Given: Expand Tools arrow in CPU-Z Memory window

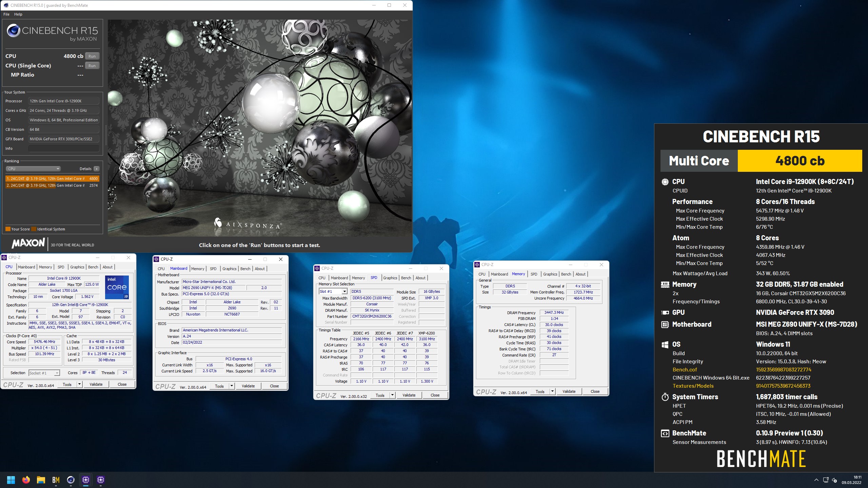Looking at the screenshot, I should 552,391.
